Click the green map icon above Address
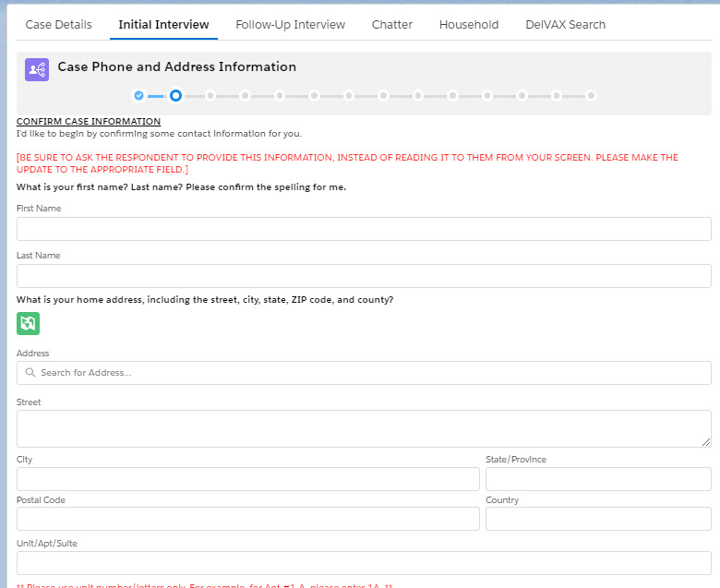720x588 pixels. (28, 323)
